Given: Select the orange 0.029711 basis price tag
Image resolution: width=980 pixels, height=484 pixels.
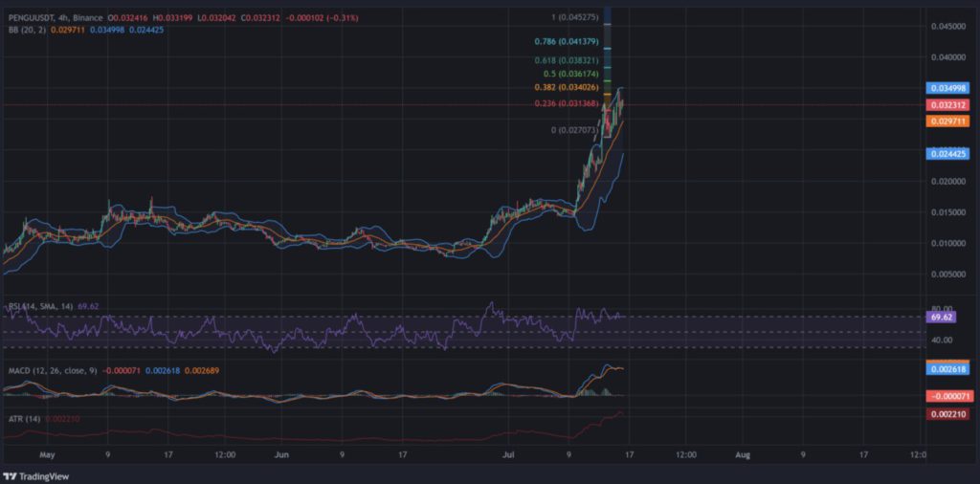Looking at the screenshot, I should click(946, 121).
